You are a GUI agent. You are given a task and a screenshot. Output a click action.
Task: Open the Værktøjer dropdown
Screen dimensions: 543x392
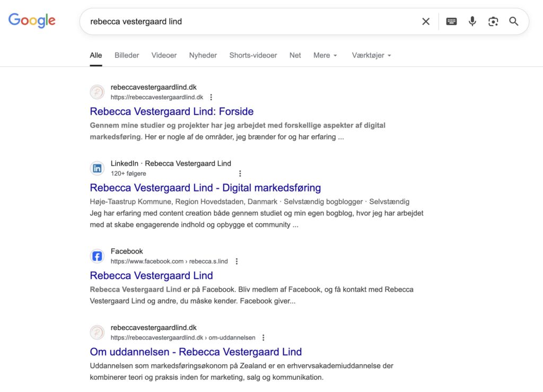(372, 55)
